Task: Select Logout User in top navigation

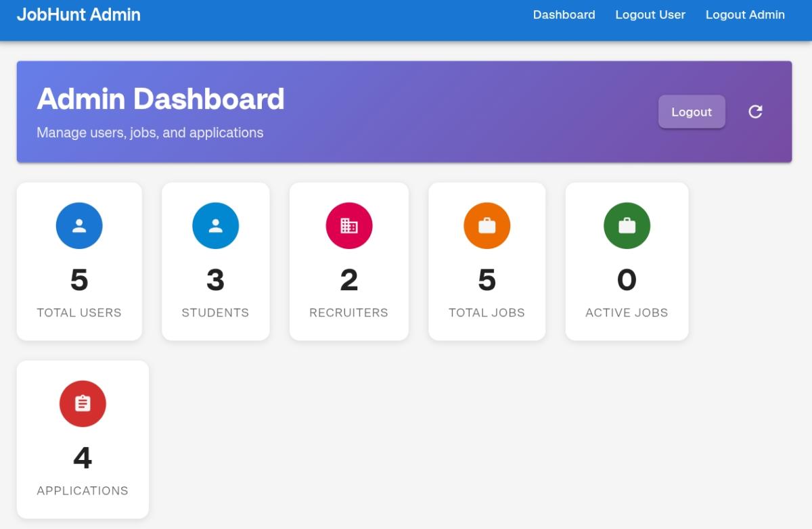Action: (650, 15)
